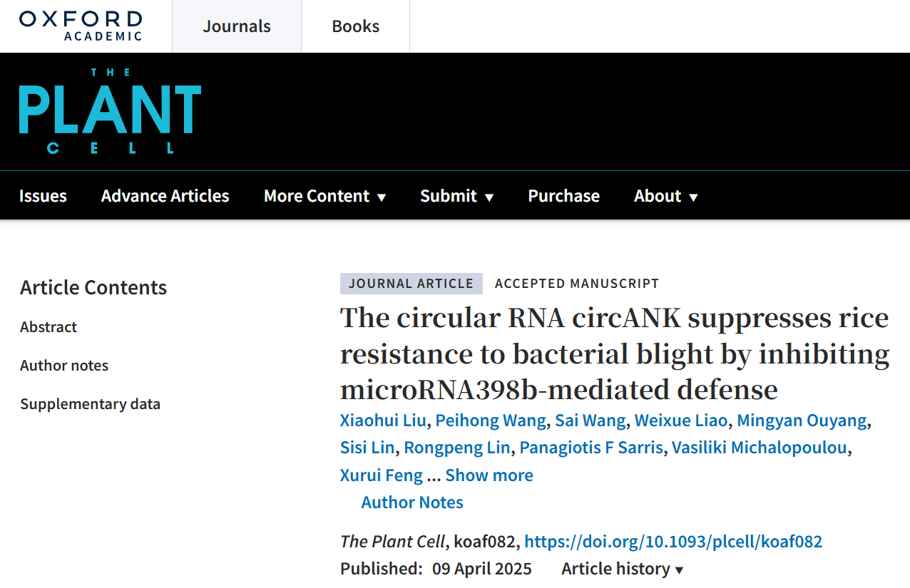Open Author Notes below author list

point(412,502)
